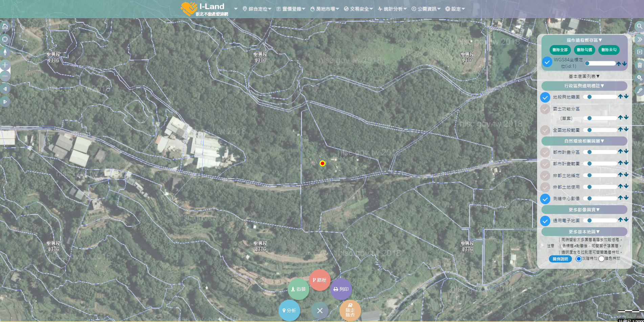Click the crosshair locate icon
Screen dimensions: 644x322
pyautogui.click(x=5, y=39)
